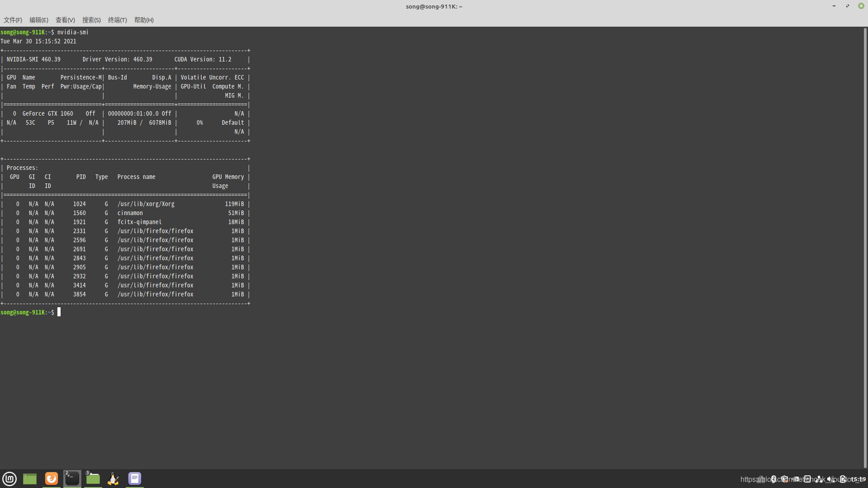Open the network connections tray icon
Screen dimensions: 868x488
click(819, 479)
